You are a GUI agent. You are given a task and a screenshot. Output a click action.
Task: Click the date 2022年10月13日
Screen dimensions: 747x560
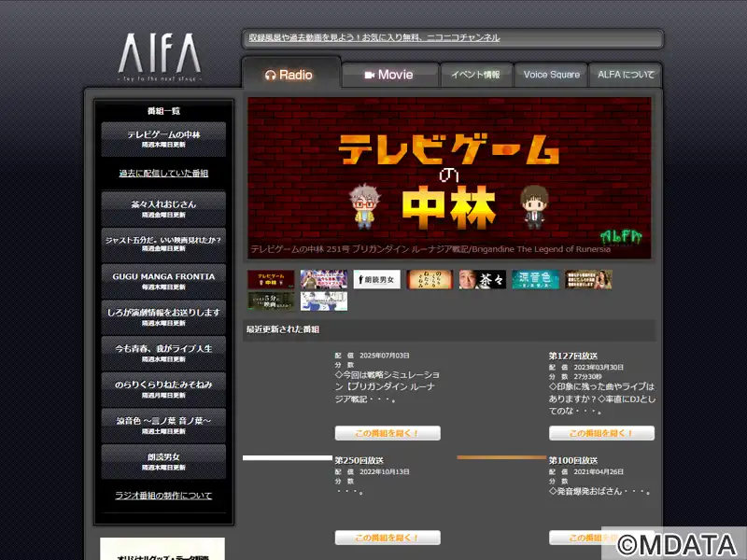pos(385,472)
